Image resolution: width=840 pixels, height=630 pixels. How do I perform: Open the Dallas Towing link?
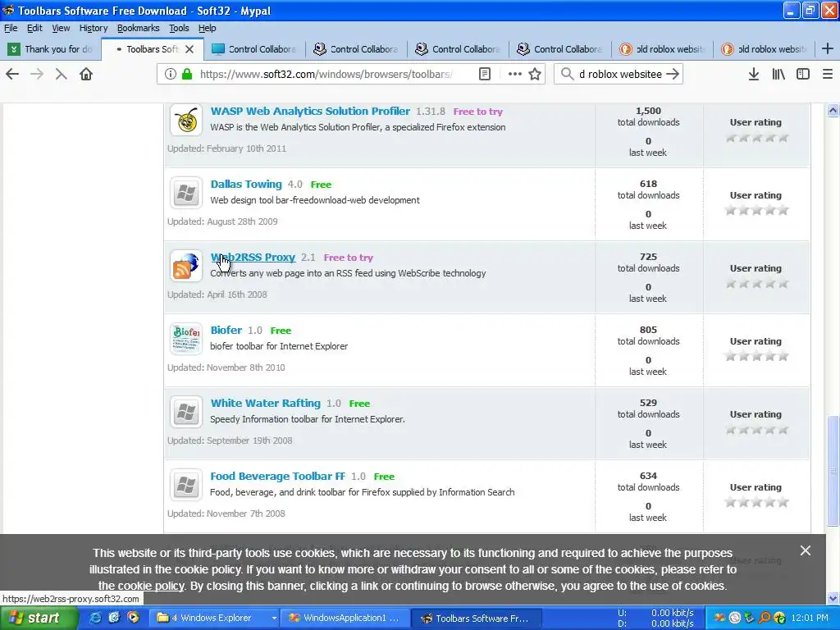point(246,184)
